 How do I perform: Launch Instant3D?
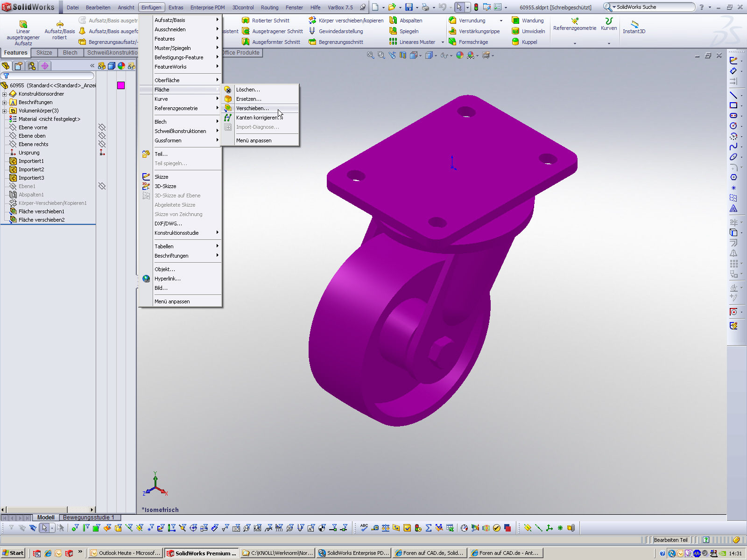coord(634,27)
